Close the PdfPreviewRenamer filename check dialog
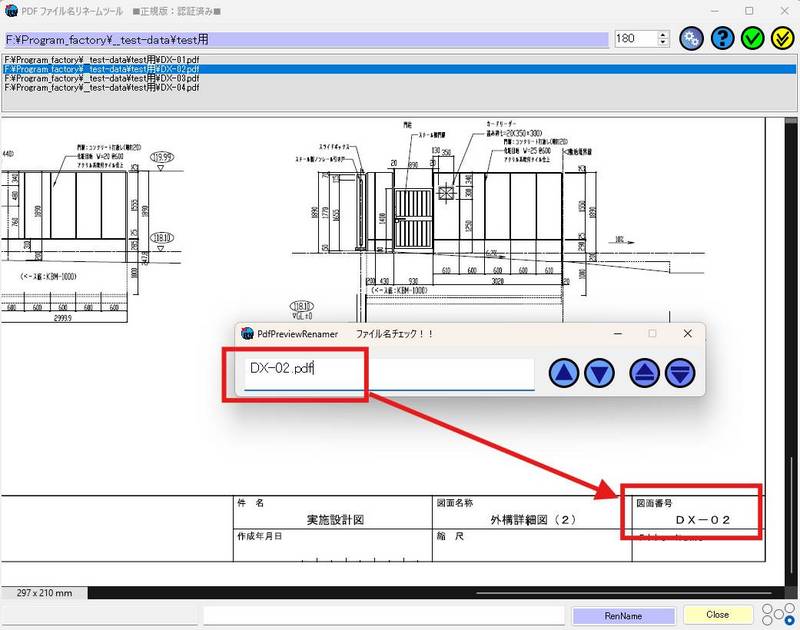Image resolution: width=800 pixels, height=630 pixels. [x=687, y=334]
